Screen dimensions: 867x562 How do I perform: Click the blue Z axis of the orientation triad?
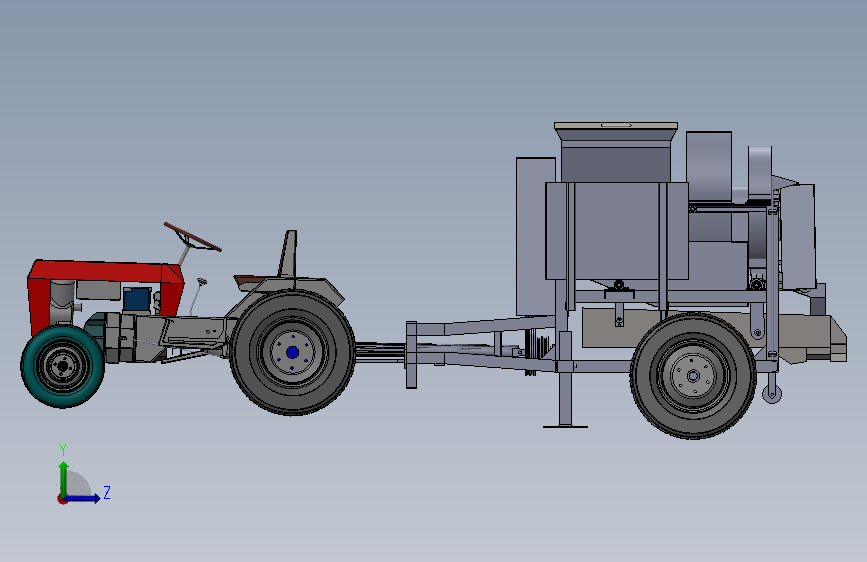tap(82, 498)
